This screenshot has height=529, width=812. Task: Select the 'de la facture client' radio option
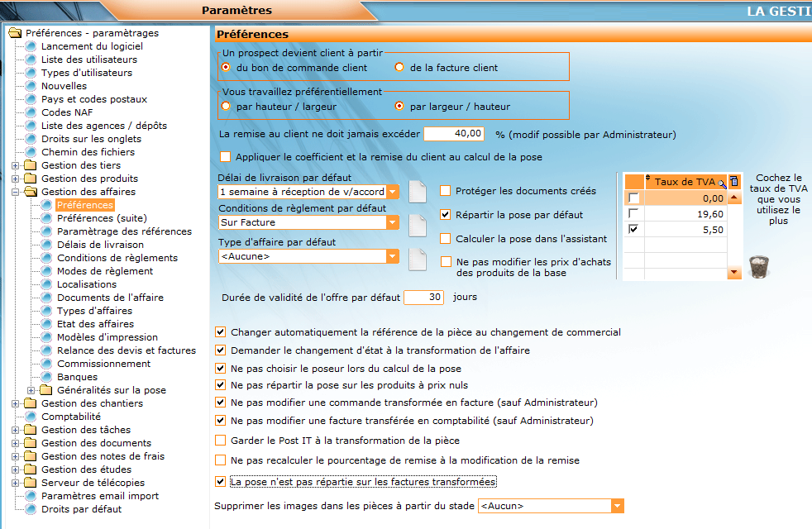point(399,67)
